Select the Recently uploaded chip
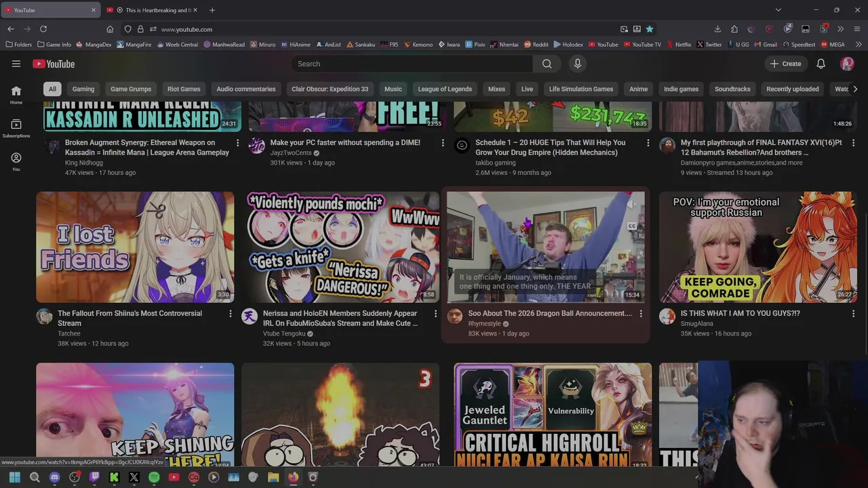This screenshot has height=488, width=868. coord(793,89)
